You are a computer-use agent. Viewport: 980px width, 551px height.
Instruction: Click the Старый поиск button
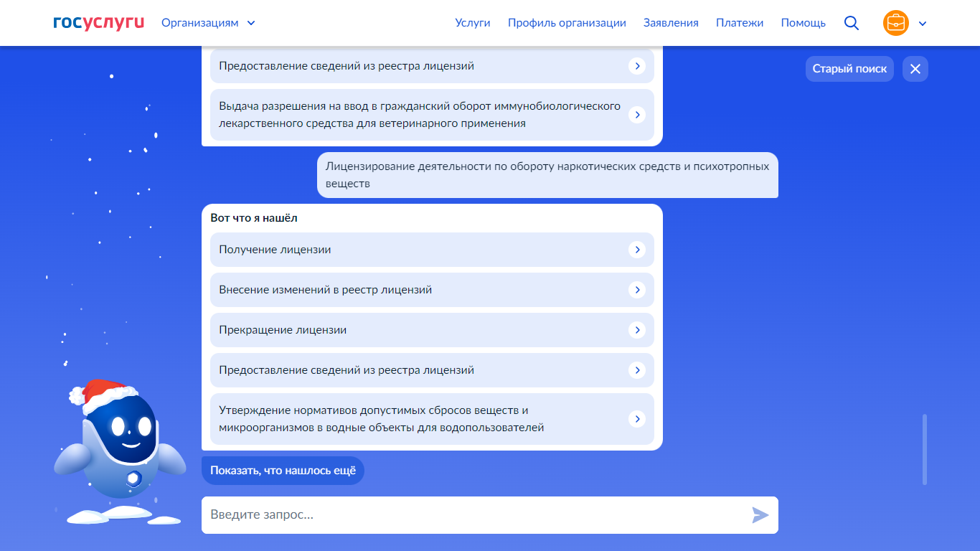click(x=849, y=68)
